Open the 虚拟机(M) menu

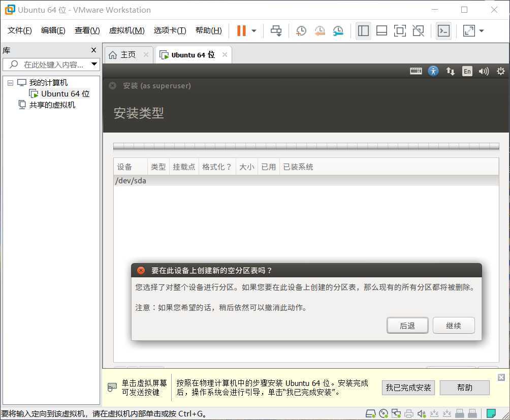pos(126,30)
